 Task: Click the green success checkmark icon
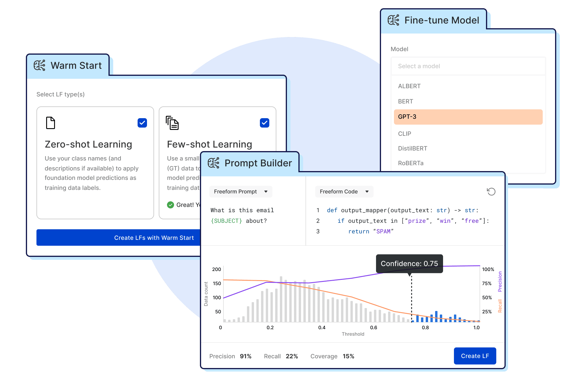(171, 205)
